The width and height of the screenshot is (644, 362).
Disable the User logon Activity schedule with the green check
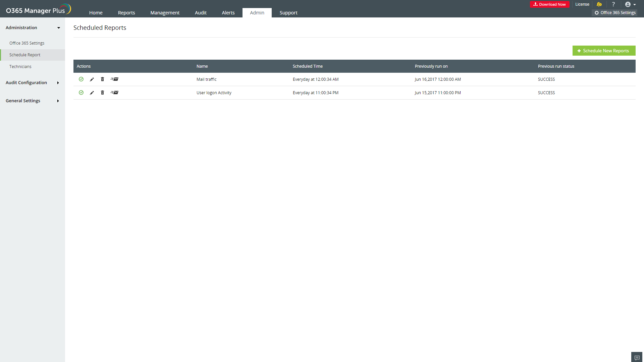coord(81,93)
